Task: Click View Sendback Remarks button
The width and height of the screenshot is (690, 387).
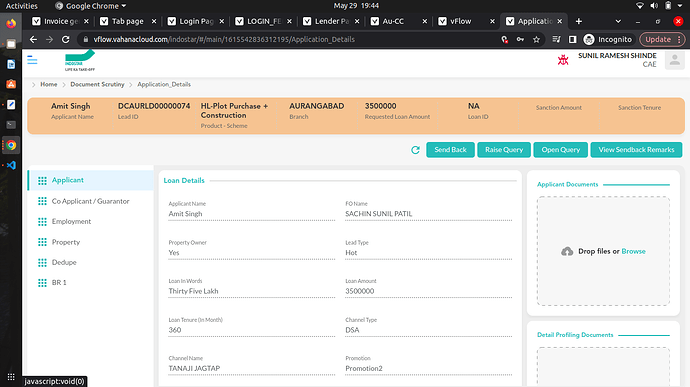Action: tap(636, 150)
